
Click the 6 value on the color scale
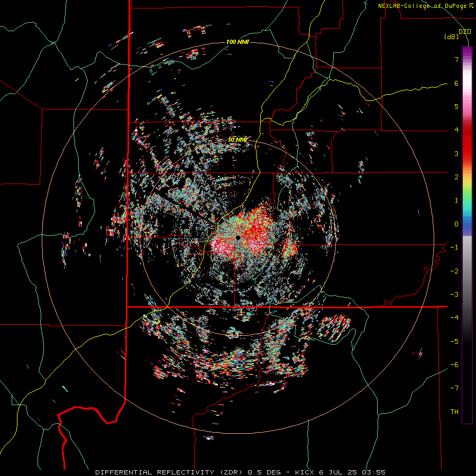(x=456, y=83)
